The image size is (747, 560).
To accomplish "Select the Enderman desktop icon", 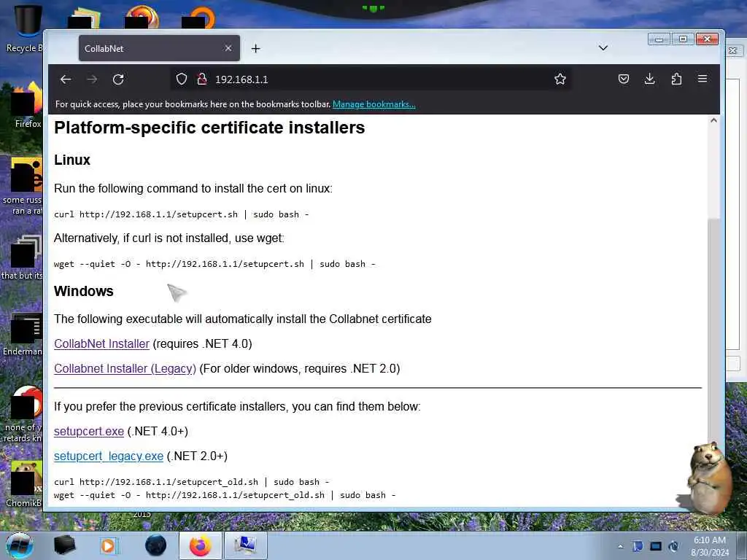I will [23, 335].
